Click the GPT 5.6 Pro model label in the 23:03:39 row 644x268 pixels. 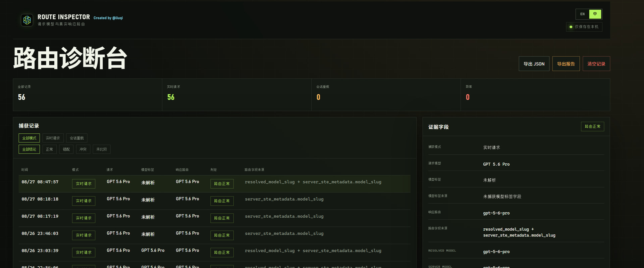[x=153, y=251]
